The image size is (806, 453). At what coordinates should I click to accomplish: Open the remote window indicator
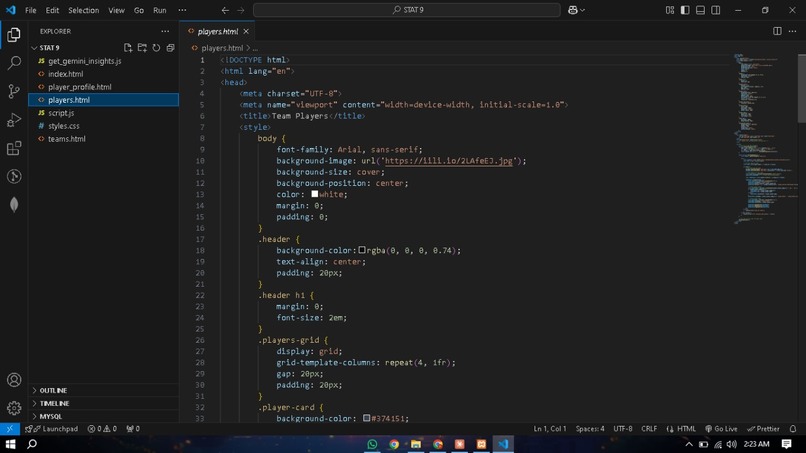tap(10, 429)
